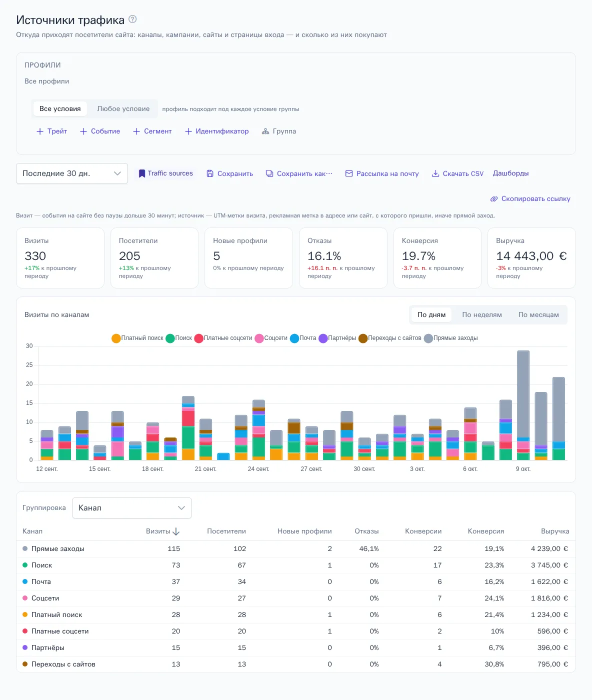Click the Рассылка на почту button label
Image resolution: width=592 pixels, height=700 pixels.
[387, 174]
